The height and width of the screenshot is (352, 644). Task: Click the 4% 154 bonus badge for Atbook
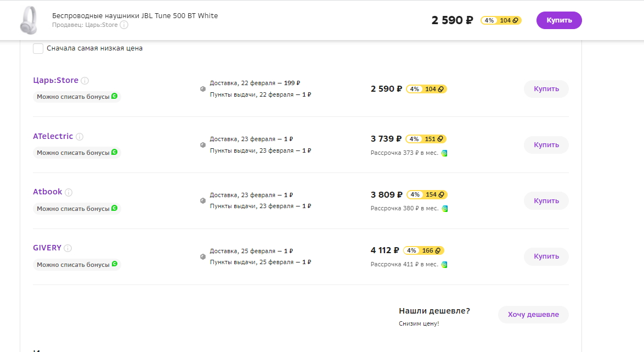click(427, 194)
